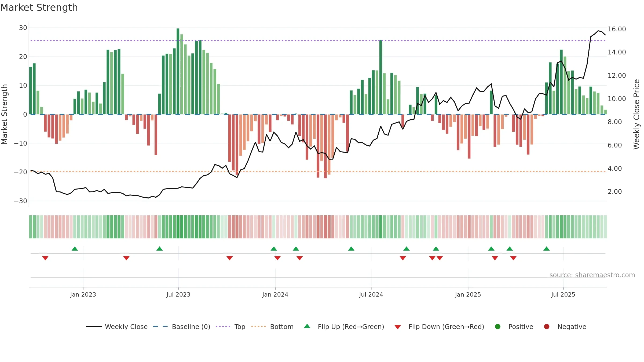This screenshot has width=644, height=362.
Task: Click the '2.00' tick on the right price axis
Action: click(x=615, y=192)
